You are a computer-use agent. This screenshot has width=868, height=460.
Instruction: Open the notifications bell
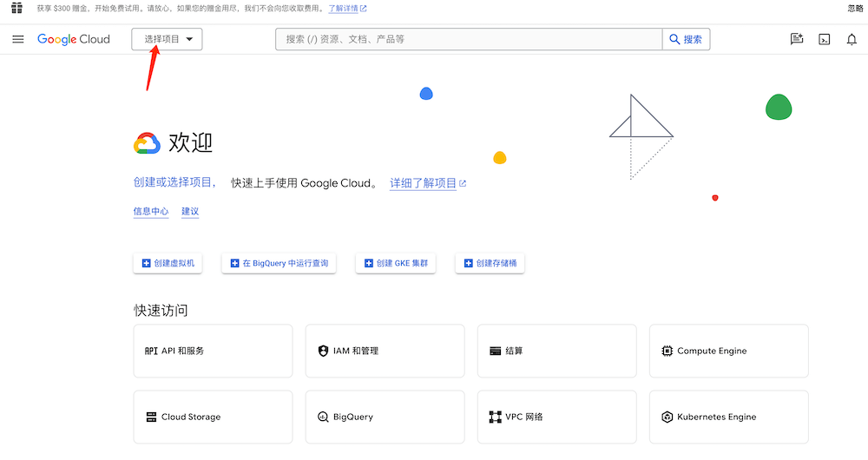tap(852, 39)
